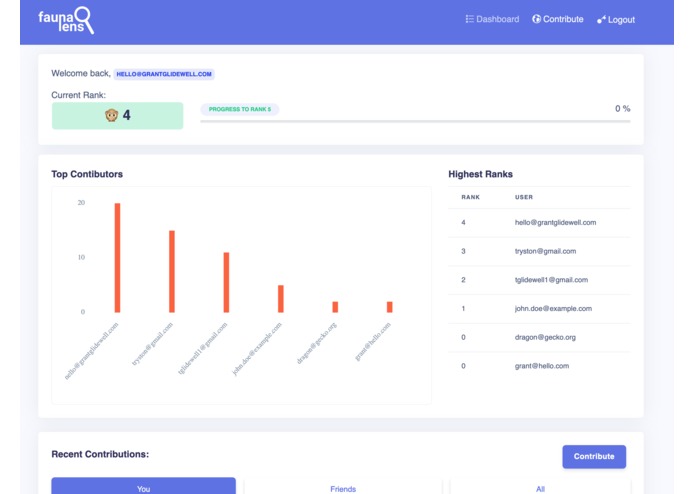This screenshot has width=695, height=494.
Task: Click the Recent Contributions heading
Action: [x=100, y=454]
